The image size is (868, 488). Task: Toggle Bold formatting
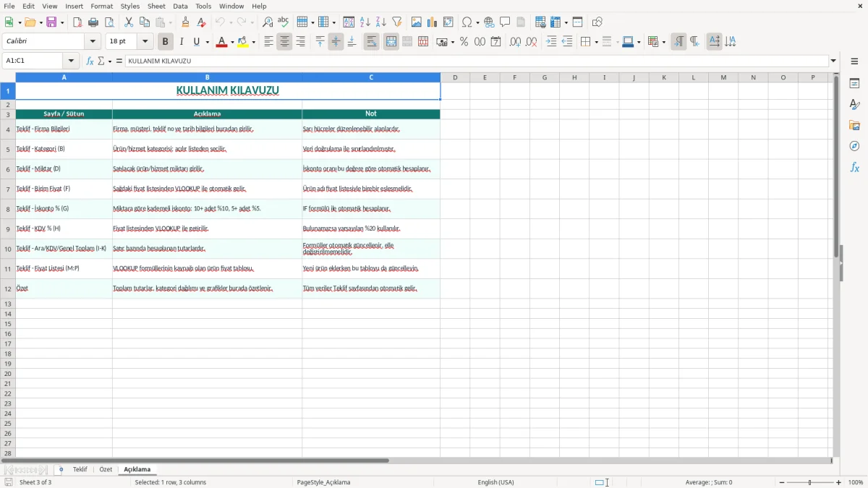click(x=166, y=42)
